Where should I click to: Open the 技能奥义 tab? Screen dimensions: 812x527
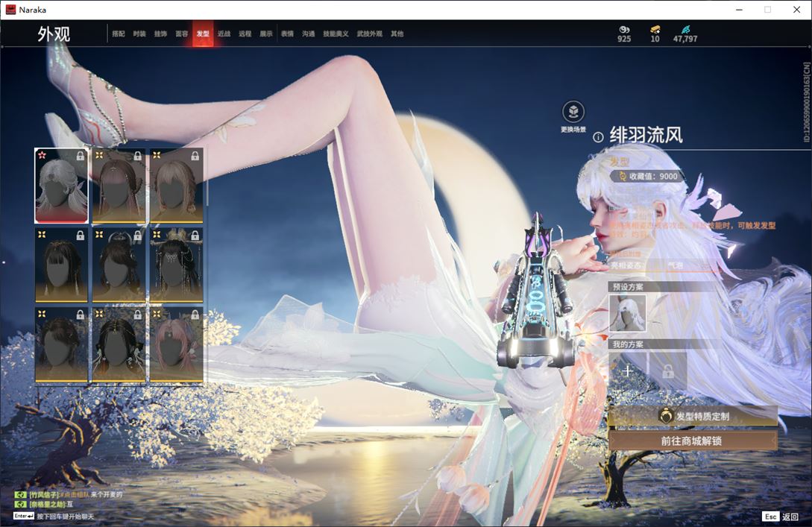click(336, 34)
